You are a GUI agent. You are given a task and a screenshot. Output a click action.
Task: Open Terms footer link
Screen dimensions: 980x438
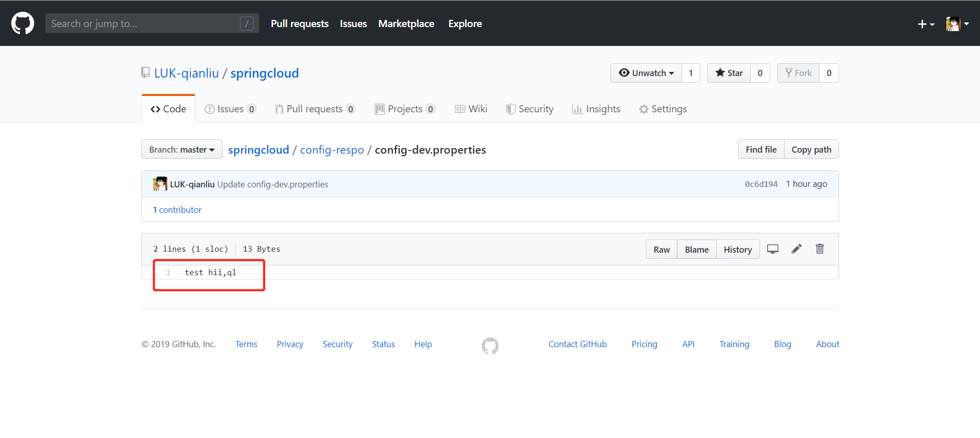point(246,344)
